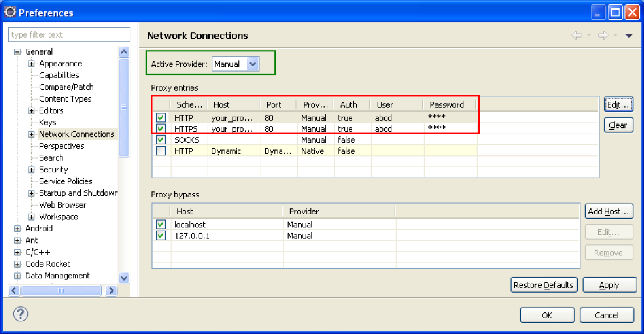Click the Host column header in Proxy entries

233,104
